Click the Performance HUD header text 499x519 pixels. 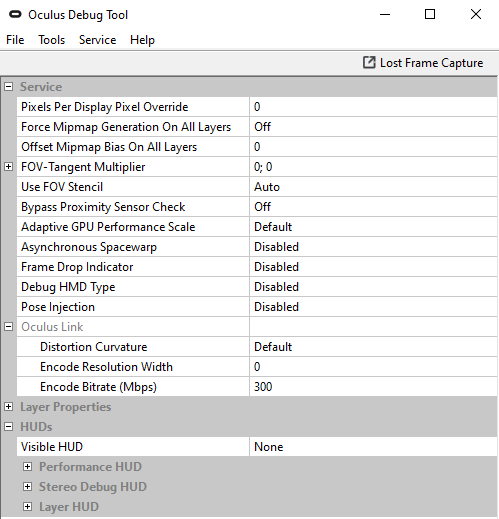(90, 467)
